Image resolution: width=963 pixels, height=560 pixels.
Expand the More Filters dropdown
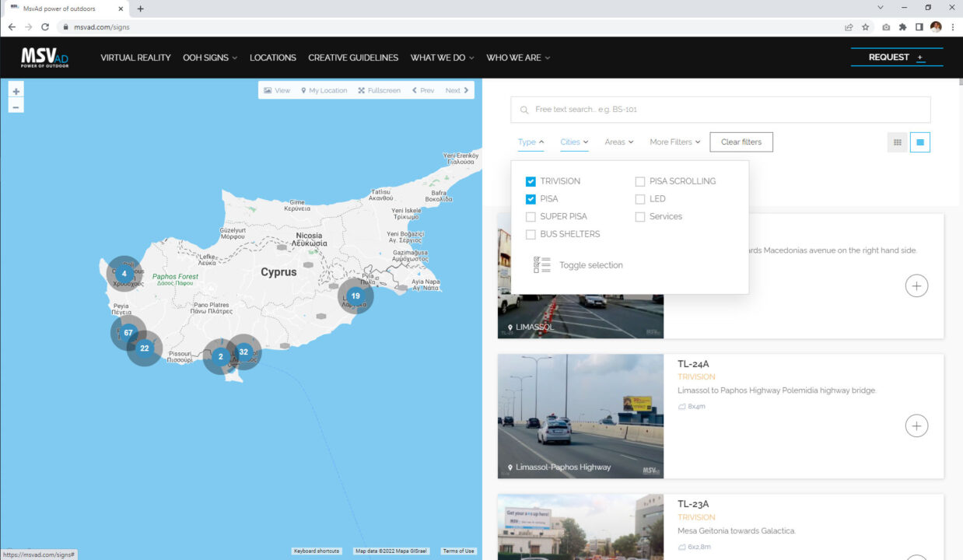675,142
